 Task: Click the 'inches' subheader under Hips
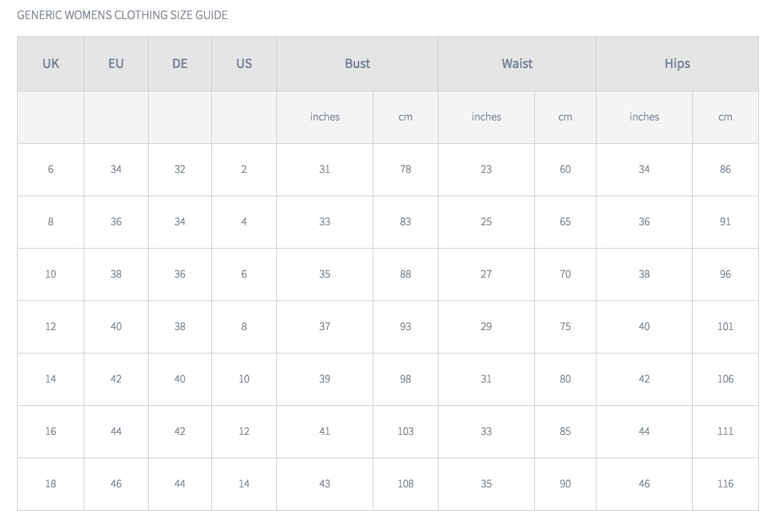pyautogui.click(x=644, y=117)
